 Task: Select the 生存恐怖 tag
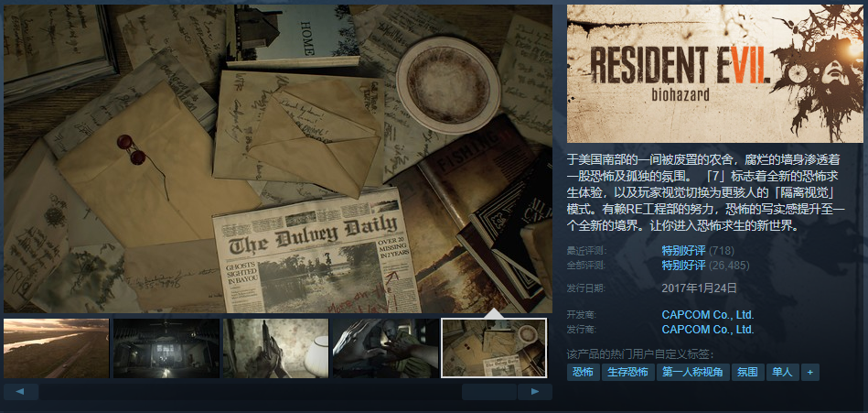[x=627, y=372]
